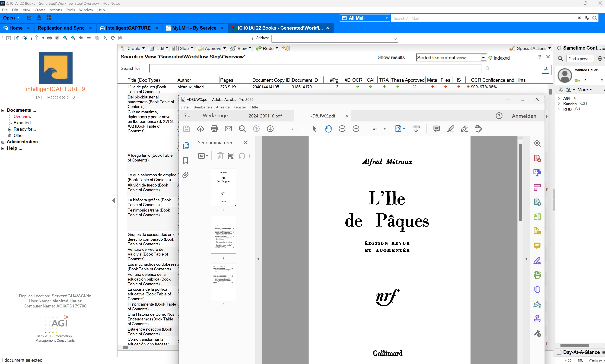Select the arrow selection tool in Acrobat
Viewport: 605px width, 364px height.
(314, 129)
